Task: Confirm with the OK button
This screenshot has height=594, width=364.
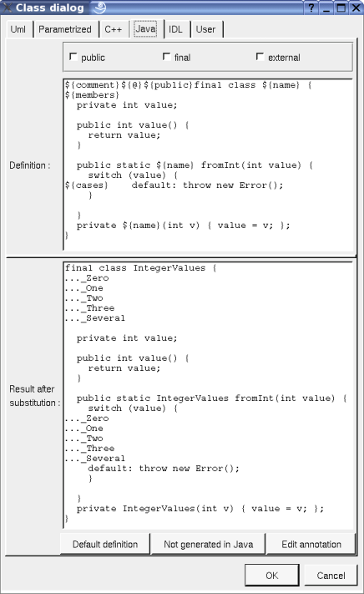Action: (x=271, y=576)
